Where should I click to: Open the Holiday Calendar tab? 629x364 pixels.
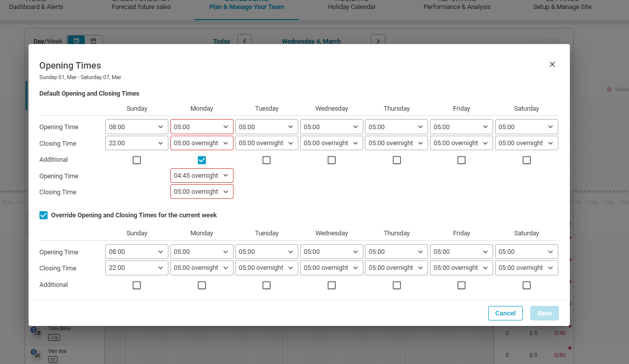pos(351,7)
